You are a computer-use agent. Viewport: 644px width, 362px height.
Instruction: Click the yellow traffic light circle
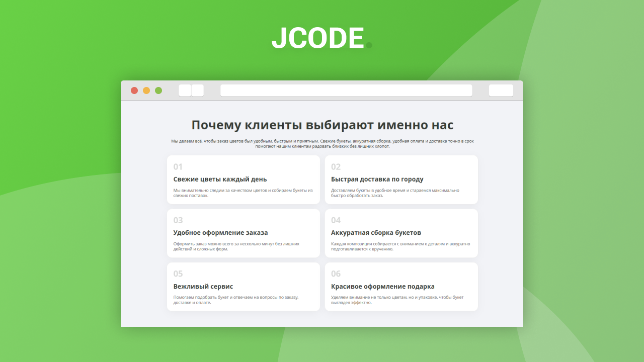146,90
